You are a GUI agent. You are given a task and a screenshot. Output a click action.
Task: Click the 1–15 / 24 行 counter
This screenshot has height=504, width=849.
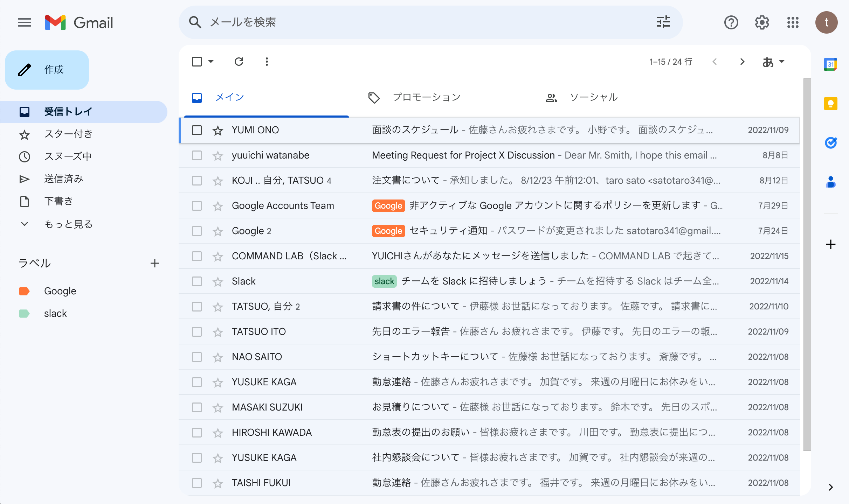point(671,62)
